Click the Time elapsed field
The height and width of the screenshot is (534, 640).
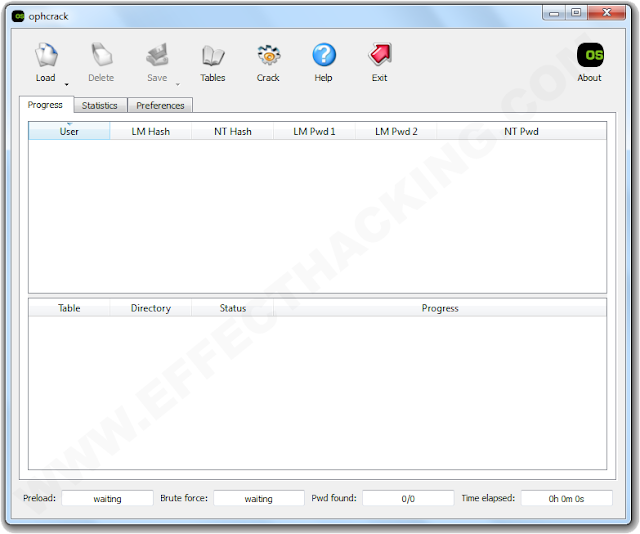[567, 498]
